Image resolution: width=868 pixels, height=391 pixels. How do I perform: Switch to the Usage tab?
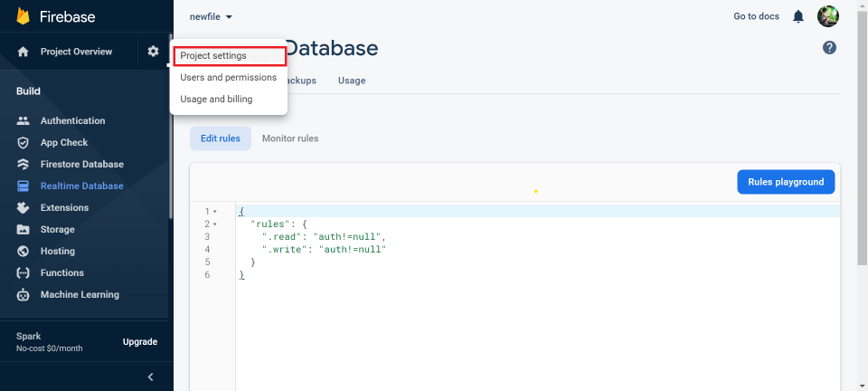pyautogui.click(x=352, y=81)
